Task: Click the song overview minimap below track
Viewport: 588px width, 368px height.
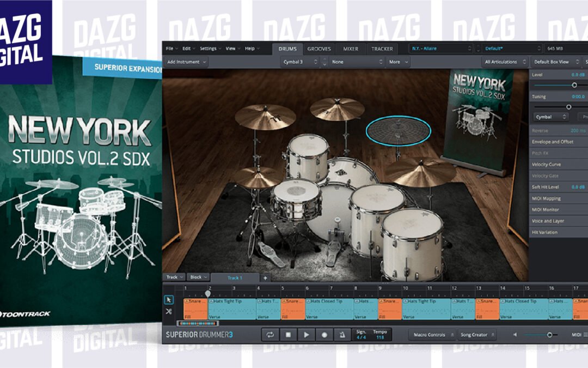Action: 198,323
